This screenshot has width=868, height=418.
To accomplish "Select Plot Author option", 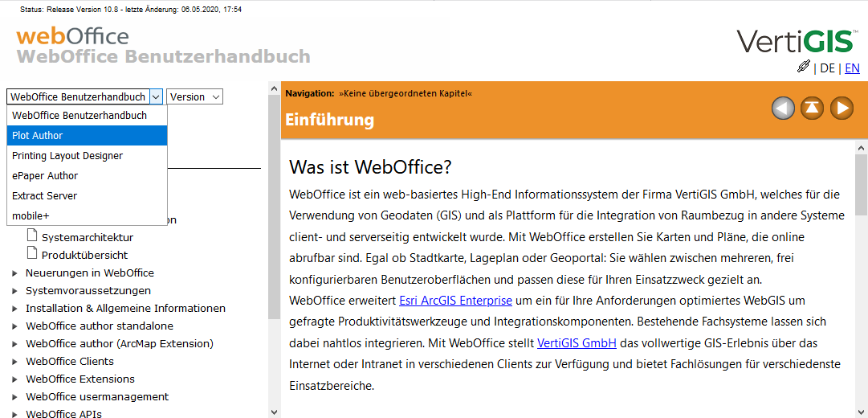I will click(x=87, y=135).
